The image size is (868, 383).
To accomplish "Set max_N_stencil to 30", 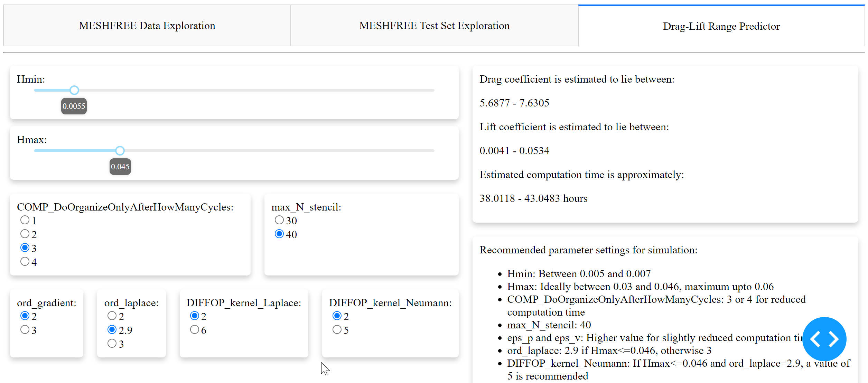I will [x=279, y=220].
